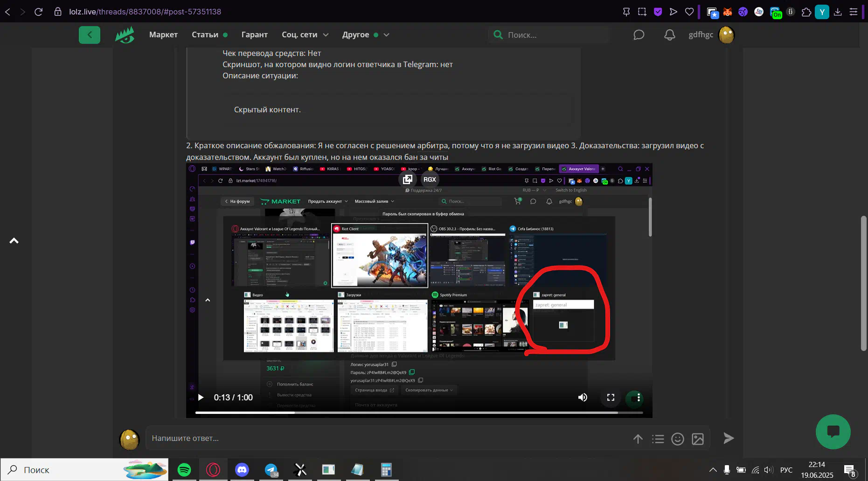Toggle RGX video enhancement button

(430, 179)
